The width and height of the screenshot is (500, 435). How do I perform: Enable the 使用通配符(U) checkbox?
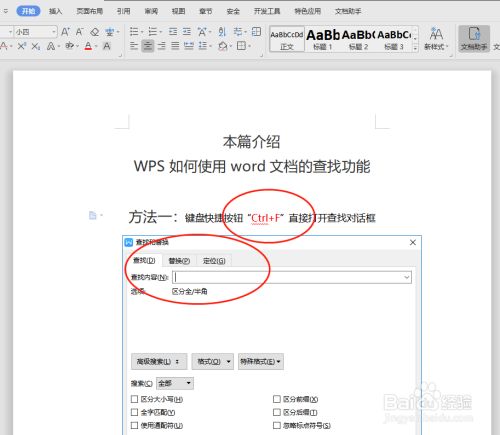pos(134,426)
